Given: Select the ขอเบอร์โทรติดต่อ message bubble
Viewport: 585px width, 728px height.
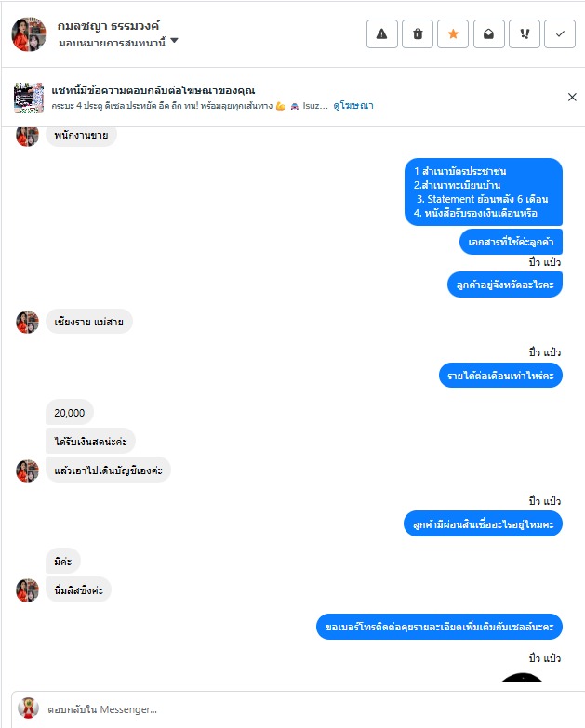Looking at the screenshot, I should point(439,627).
